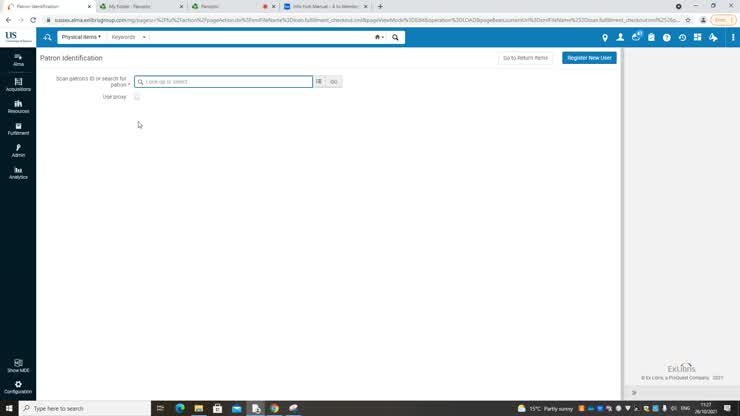Tick the Use proxy checkbox
Screen dimensions: 740x416
pos(137,97)
